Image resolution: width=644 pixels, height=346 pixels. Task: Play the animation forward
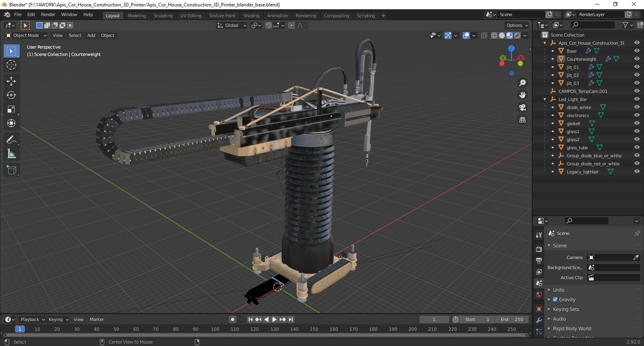[275, 319]
